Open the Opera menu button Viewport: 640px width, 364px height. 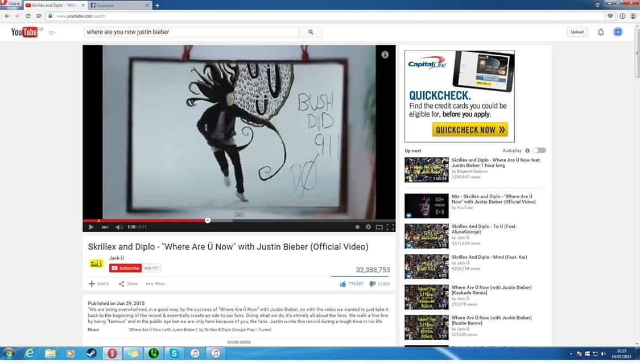[11, 3]
